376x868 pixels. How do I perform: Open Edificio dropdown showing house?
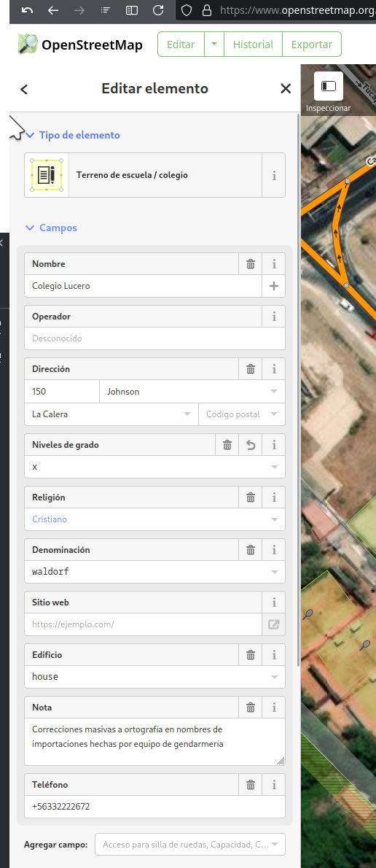274,677
